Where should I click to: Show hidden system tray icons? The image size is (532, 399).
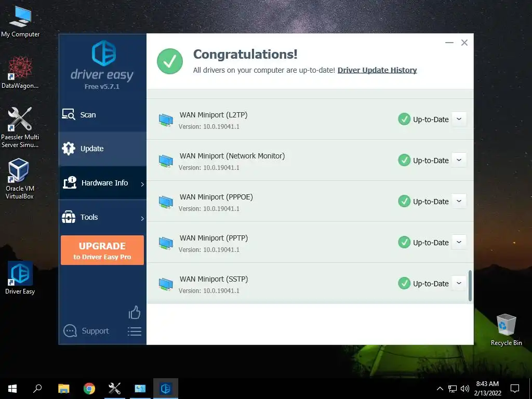440,389
